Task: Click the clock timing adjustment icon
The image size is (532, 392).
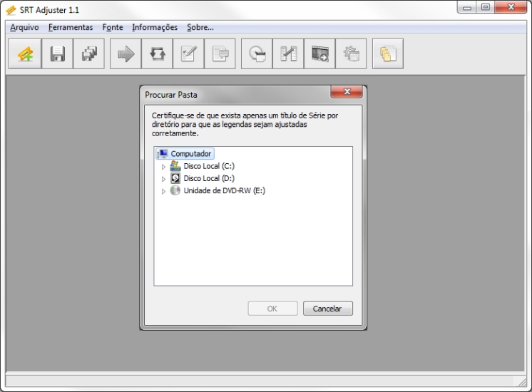Action: (257, 54)
